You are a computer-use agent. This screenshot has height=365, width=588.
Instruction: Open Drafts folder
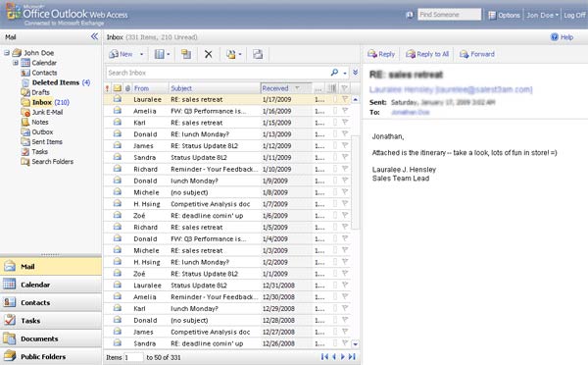pos(35,92)
